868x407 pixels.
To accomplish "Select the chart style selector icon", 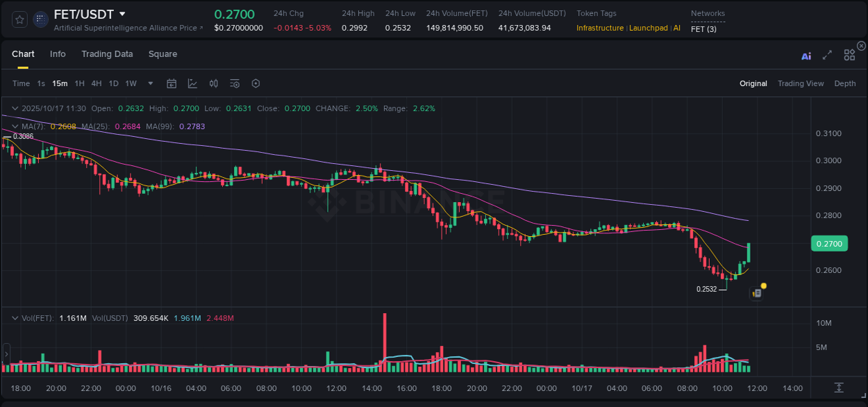I will pyautogui.click(x=192, y=83).
